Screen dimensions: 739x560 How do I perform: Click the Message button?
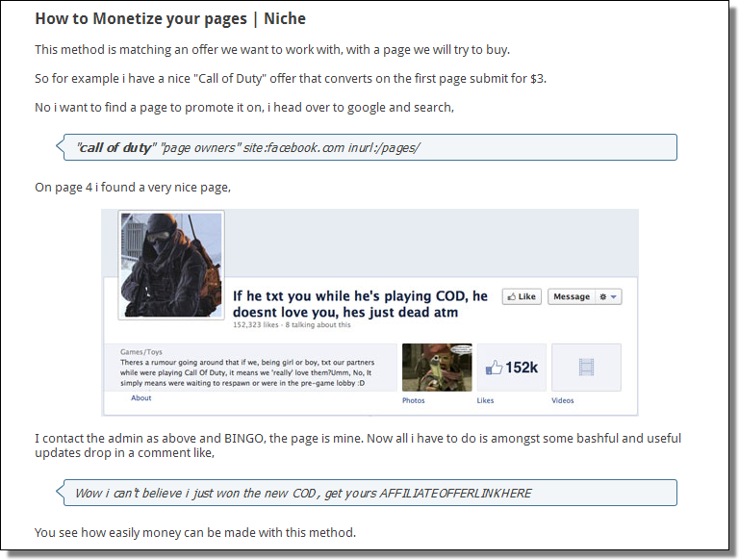[x=572, y=296]
